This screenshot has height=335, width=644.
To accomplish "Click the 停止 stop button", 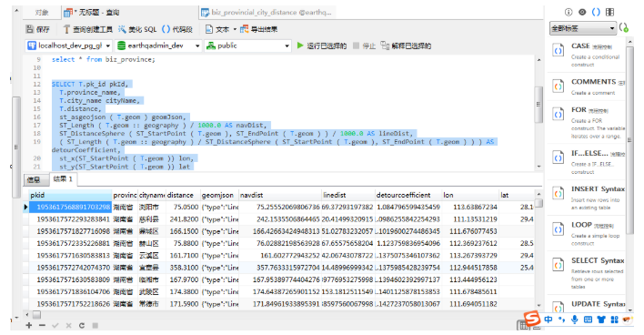I will click(x=365, y=46).
